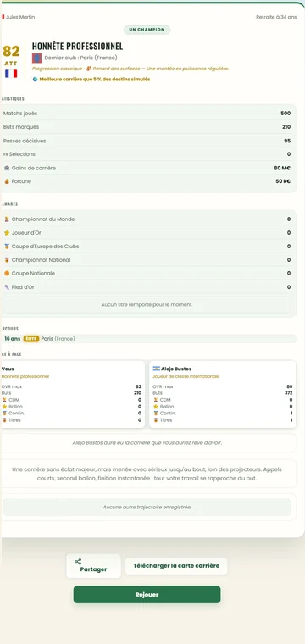Click the green Rejouer button
The image size is (305, 644).
click(147, 594)
